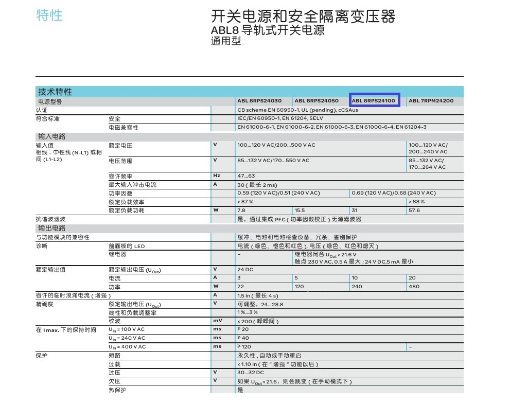Screen dimensions: 510x420
Task: Click the efficiency value '> 87 %'
Action: tap(245, 202)
